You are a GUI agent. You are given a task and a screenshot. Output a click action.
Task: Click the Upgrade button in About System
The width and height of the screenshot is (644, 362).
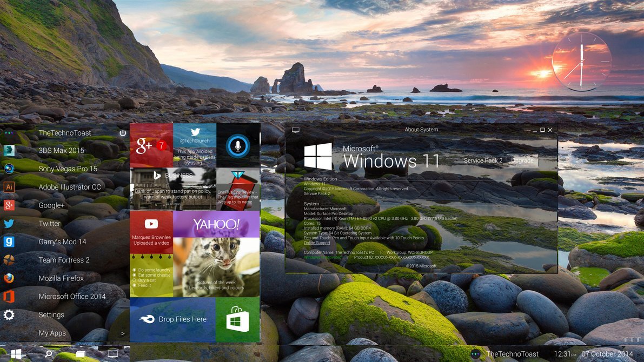point(522,160)
